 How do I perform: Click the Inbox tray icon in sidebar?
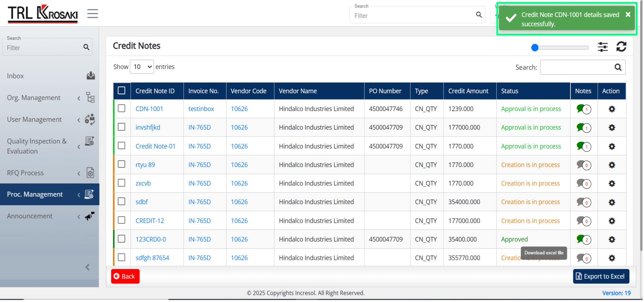coord(91,75)
